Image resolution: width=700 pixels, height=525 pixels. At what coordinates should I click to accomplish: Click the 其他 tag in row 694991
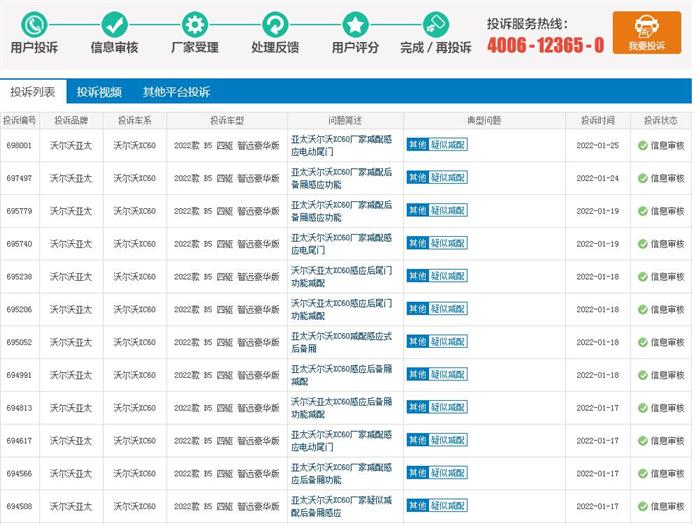pyautogui.click(x=417, y=375)
